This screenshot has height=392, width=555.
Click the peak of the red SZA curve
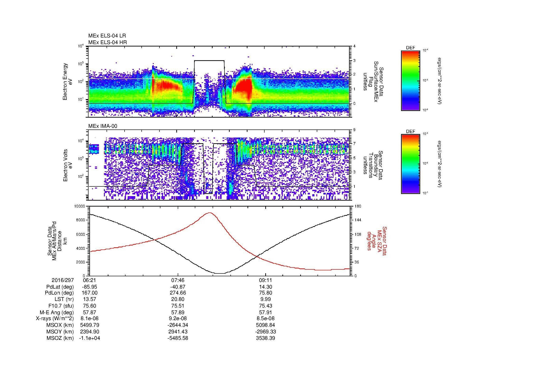[210, 213]
